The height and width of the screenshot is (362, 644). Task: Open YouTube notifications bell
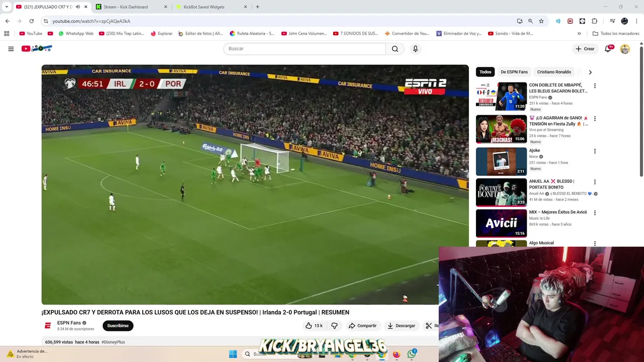click(x=608, y=49)
